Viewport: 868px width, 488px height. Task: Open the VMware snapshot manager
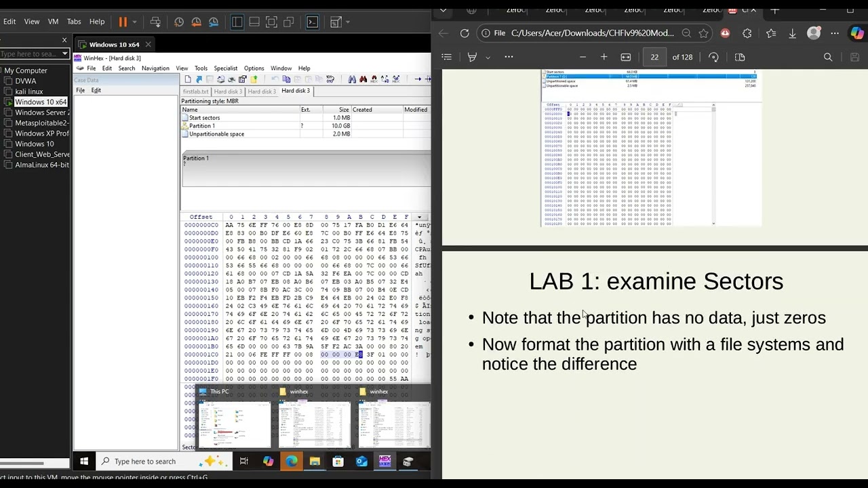coord(214,22)
